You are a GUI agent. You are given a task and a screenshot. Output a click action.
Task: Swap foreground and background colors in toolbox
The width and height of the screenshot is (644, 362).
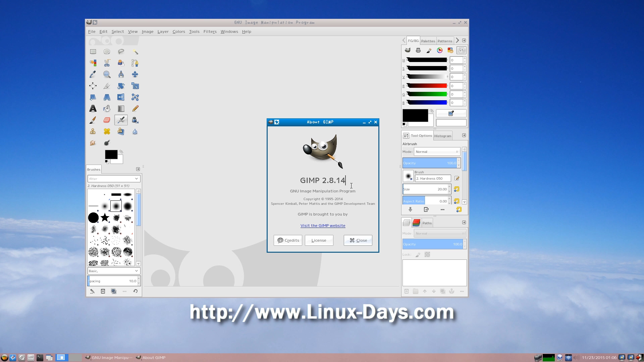point(121,152)
